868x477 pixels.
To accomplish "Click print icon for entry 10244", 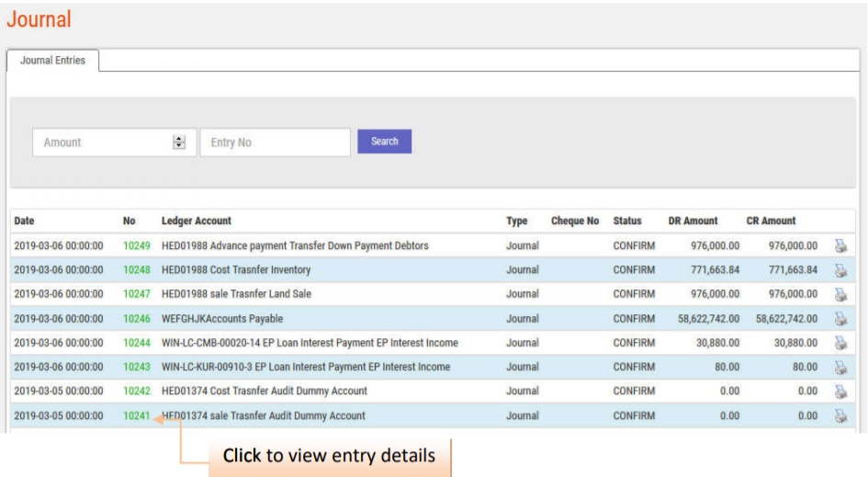I will click(840, 343).
